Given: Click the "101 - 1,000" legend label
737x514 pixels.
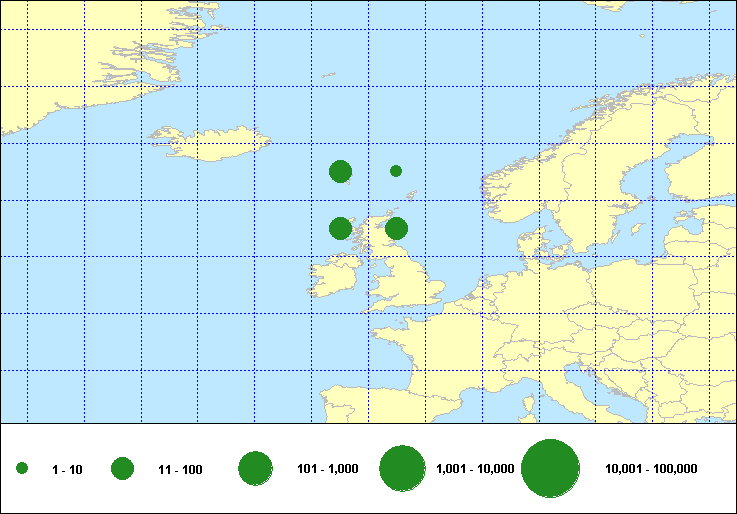Looking at the screenshot, I should 328,469.
